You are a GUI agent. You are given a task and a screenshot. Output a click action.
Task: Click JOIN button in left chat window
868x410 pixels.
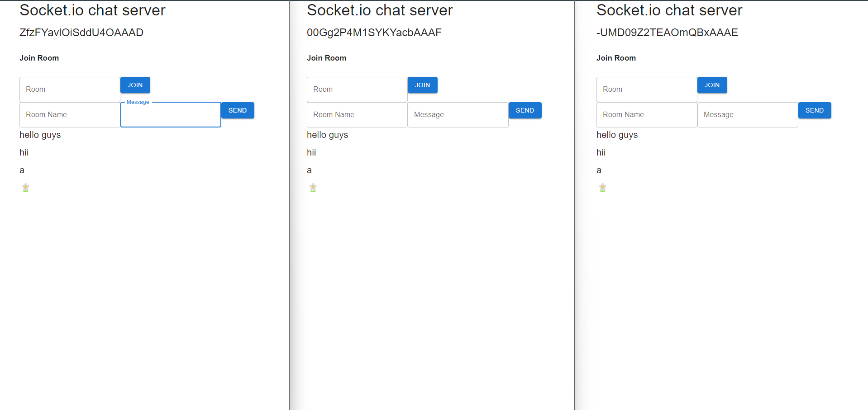coord(135,85)
